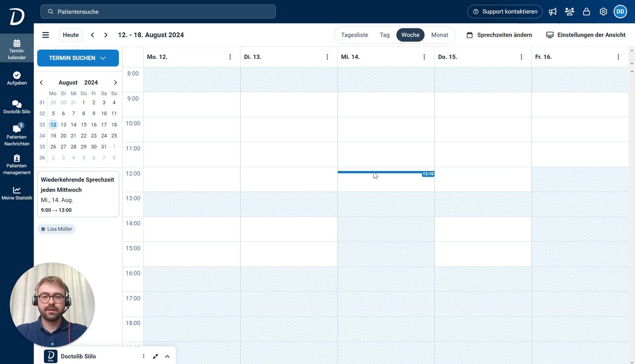Open Patientenmanagement in the sidebar

pos(17,165)
